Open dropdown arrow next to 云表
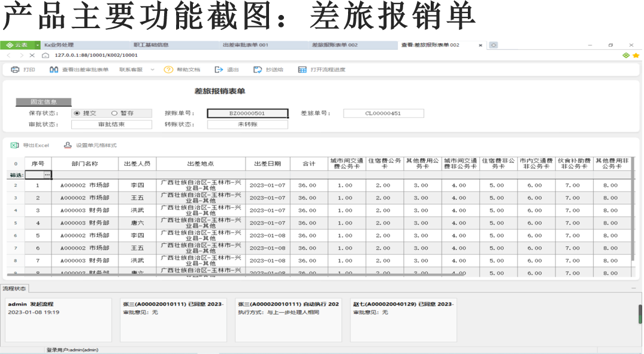 point(38,45)
